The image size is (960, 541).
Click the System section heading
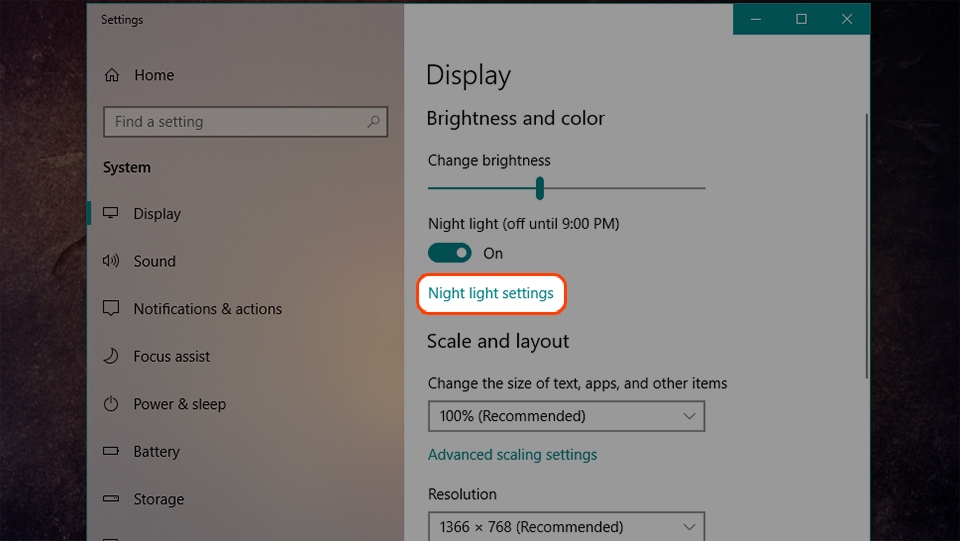[127, 168]
